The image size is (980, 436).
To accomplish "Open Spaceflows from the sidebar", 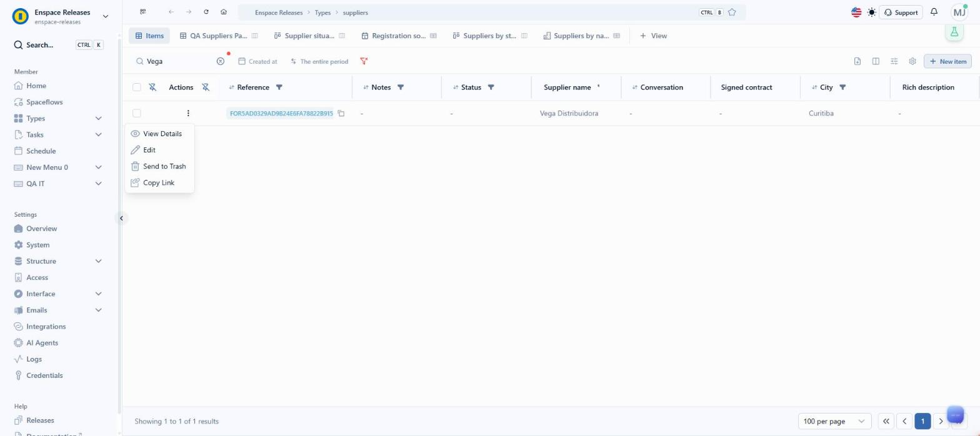I will [44, 102].
